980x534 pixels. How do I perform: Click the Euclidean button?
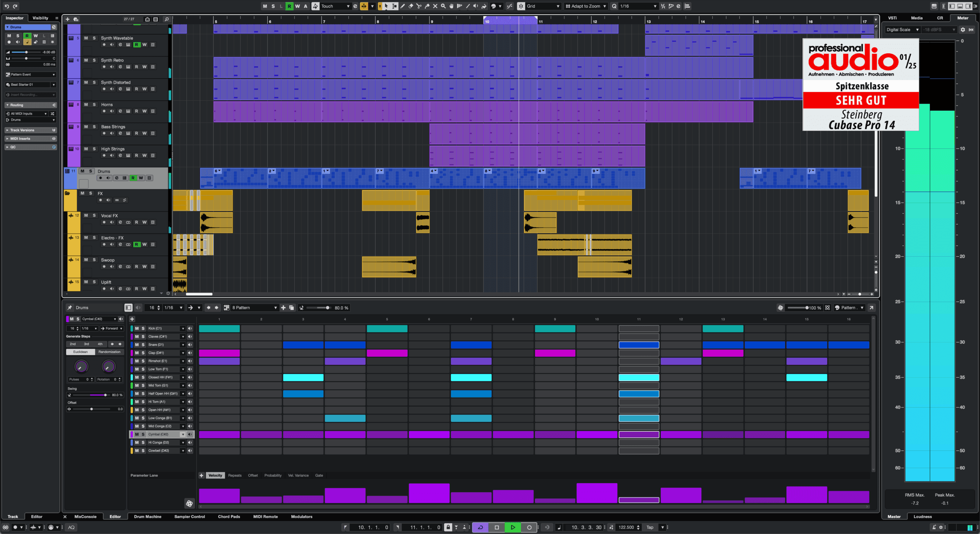80,352
